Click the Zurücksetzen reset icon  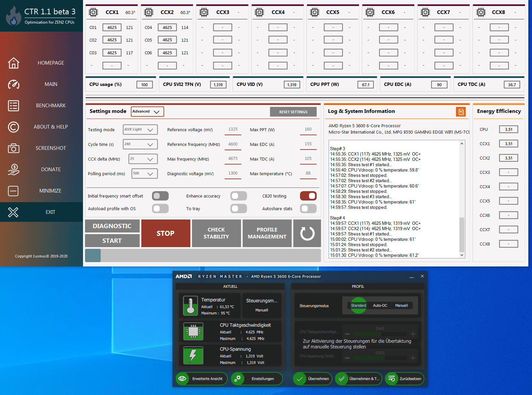392,379
